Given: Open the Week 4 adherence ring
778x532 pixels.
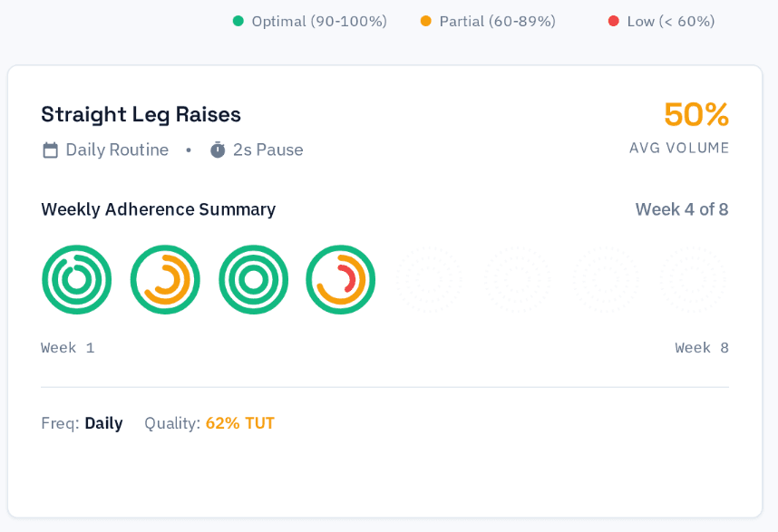Looking at the screenshot, I should (341, 279).
